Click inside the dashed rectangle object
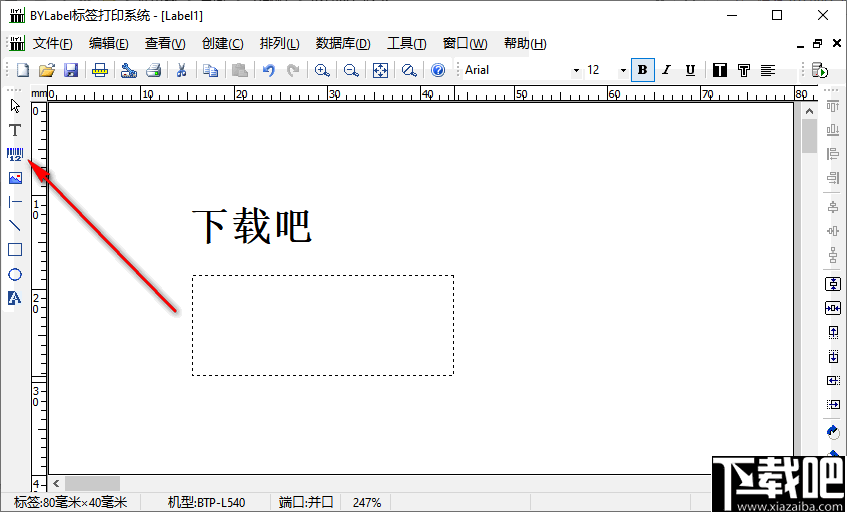 tap(323, 325)
